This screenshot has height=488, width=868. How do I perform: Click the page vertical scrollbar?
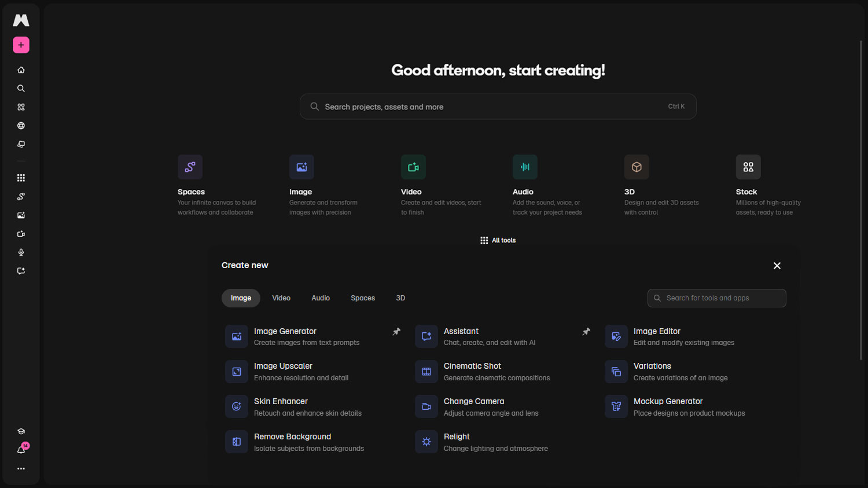pos(860,200)
